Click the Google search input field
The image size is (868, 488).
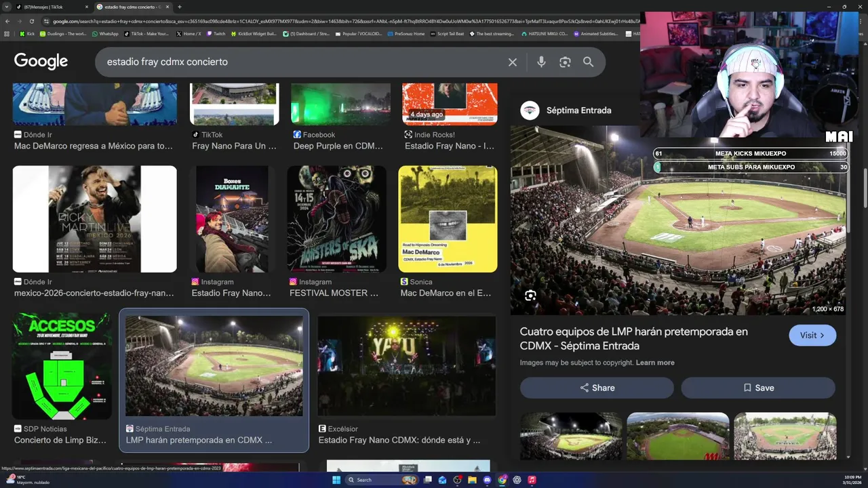pyautogui.click(x=305, y=62)
